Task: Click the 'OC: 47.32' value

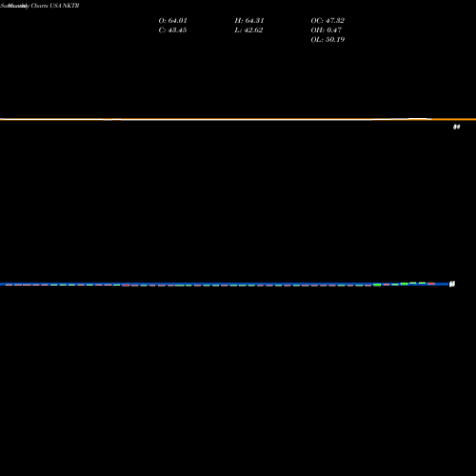Action: click(x=327, y=21)
